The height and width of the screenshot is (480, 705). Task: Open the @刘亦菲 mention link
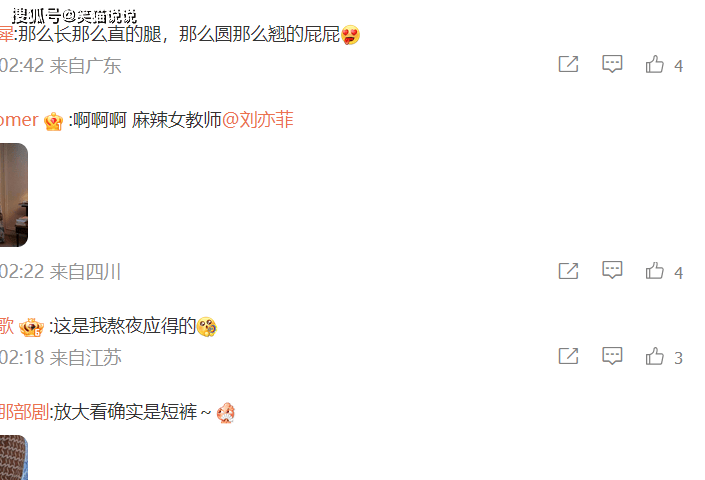click(258, 120)
